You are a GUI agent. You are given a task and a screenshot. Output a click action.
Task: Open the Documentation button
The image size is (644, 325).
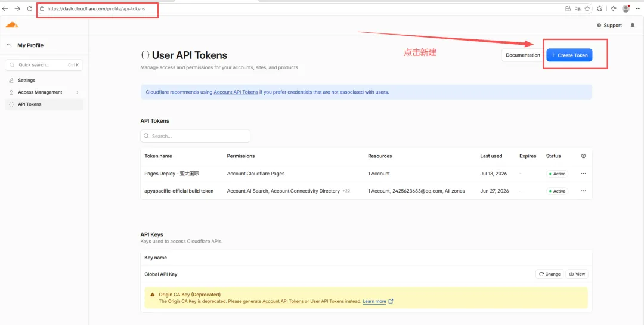point(522,55)
